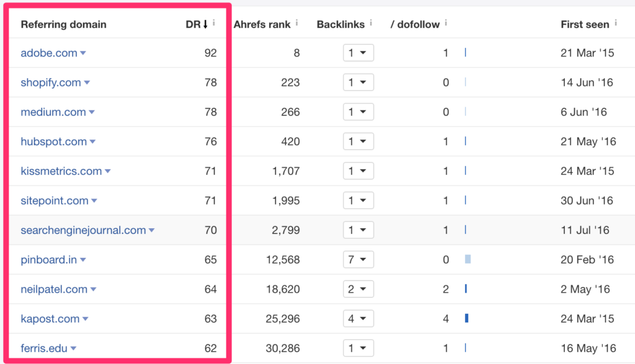
Task: Expand the Backlinks dropdown for sitepoint.com
Action: (x=358, y=200)
